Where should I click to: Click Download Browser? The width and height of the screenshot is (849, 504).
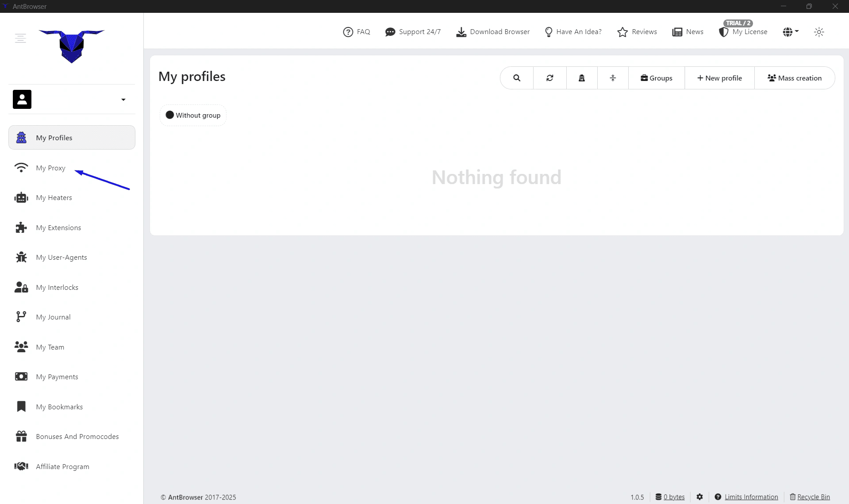[493, 32]
